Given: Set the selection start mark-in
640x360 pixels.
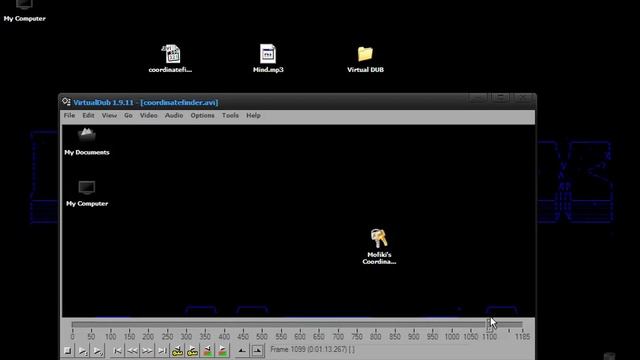Looking at the screenshot, I should click(x=242, y=351).
